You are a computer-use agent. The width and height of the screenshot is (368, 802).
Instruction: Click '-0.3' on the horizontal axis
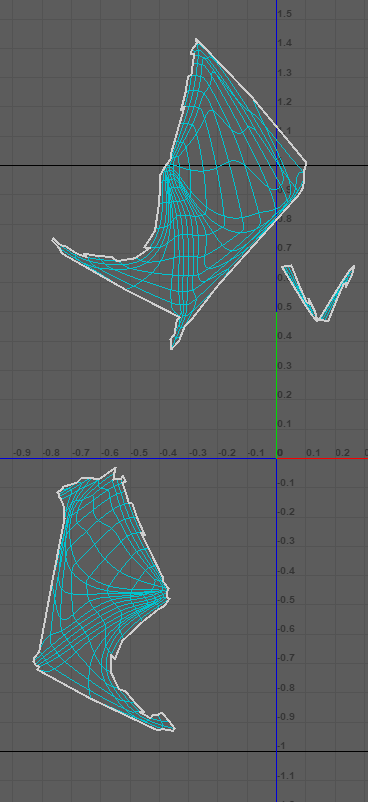coord(198,453)
